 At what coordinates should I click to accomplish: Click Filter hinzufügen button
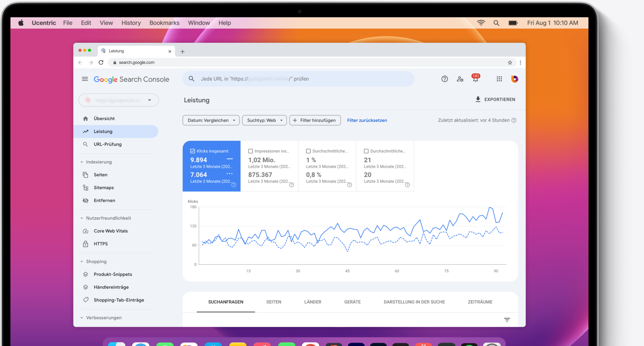(315, 120)
